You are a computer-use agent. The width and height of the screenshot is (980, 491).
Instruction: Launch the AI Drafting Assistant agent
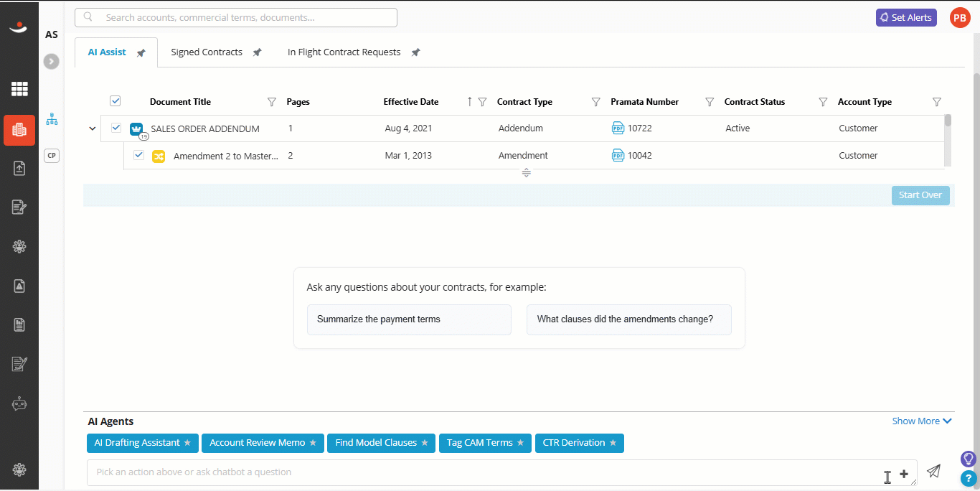(143, 443)
